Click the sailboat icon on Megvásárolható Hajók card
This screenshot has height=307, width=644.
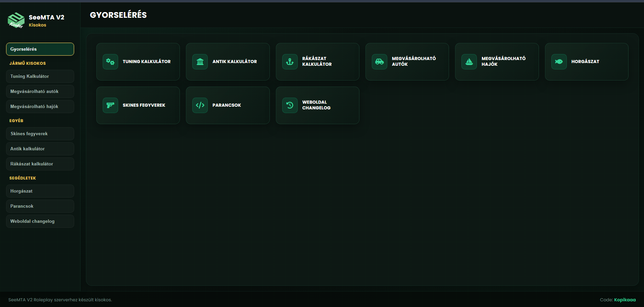point(469,62)
